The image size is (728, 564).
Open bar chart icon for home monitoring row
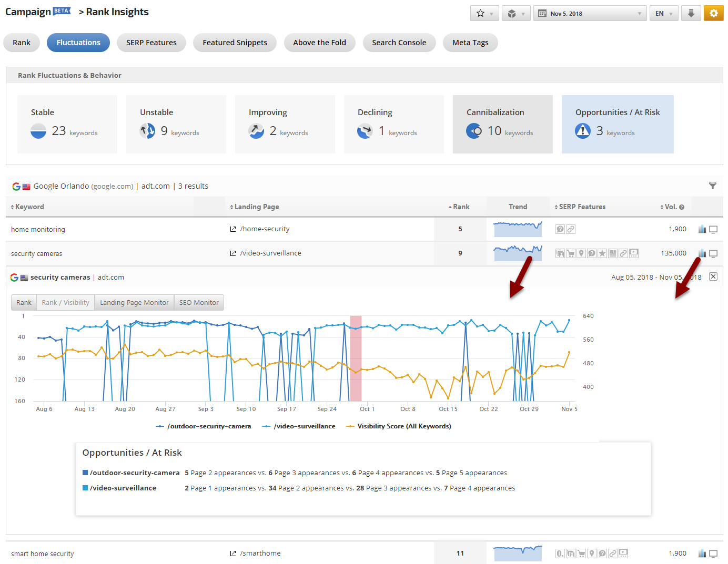(x=702, y=229)
